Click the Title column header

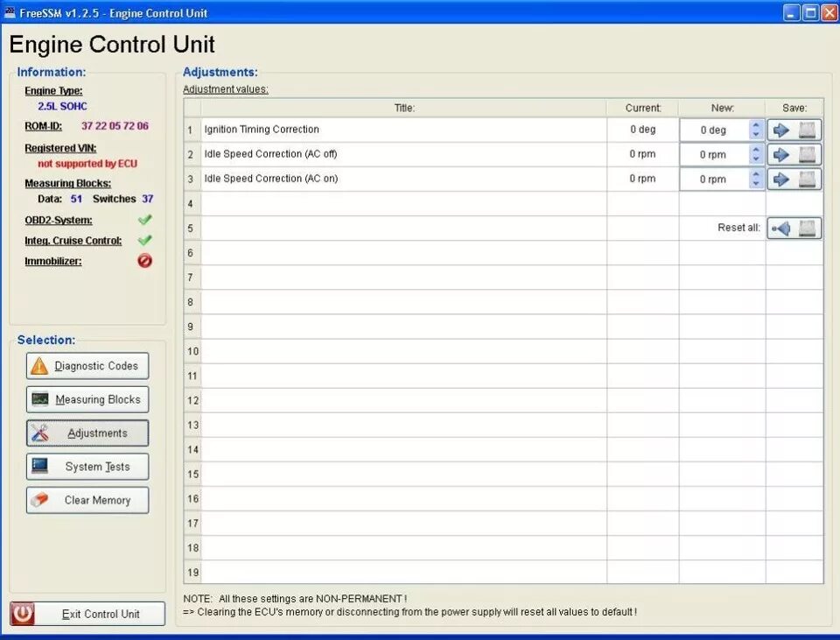(x=404, y=108)
